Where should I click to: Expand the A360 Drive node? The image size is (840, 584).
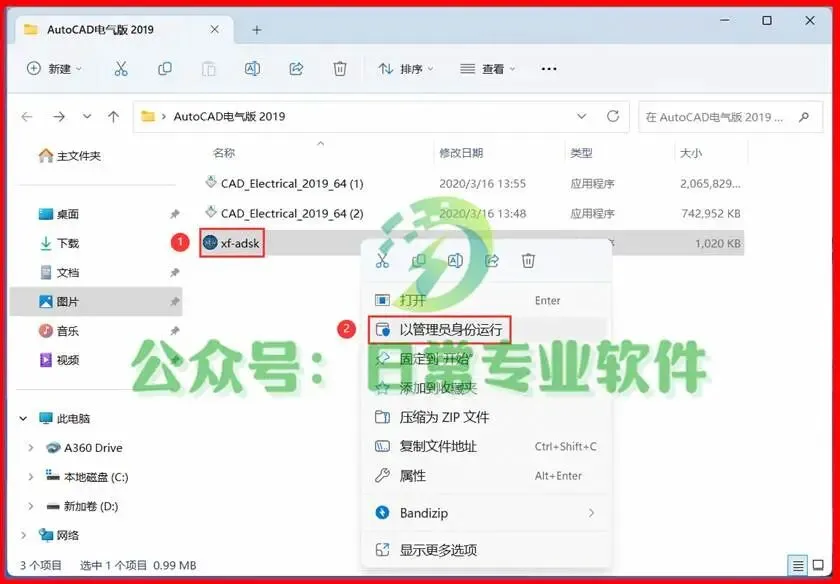point(31,447)
